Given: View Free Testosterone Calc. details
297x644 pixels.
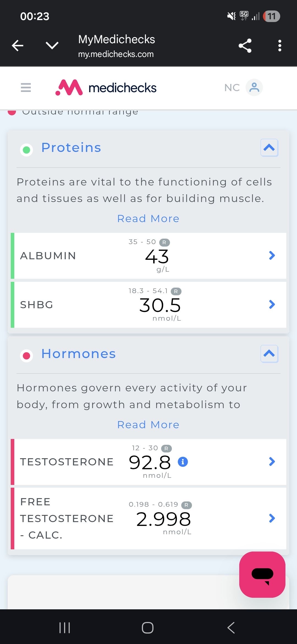Looking at the screenshot, I should click(272, 518).
